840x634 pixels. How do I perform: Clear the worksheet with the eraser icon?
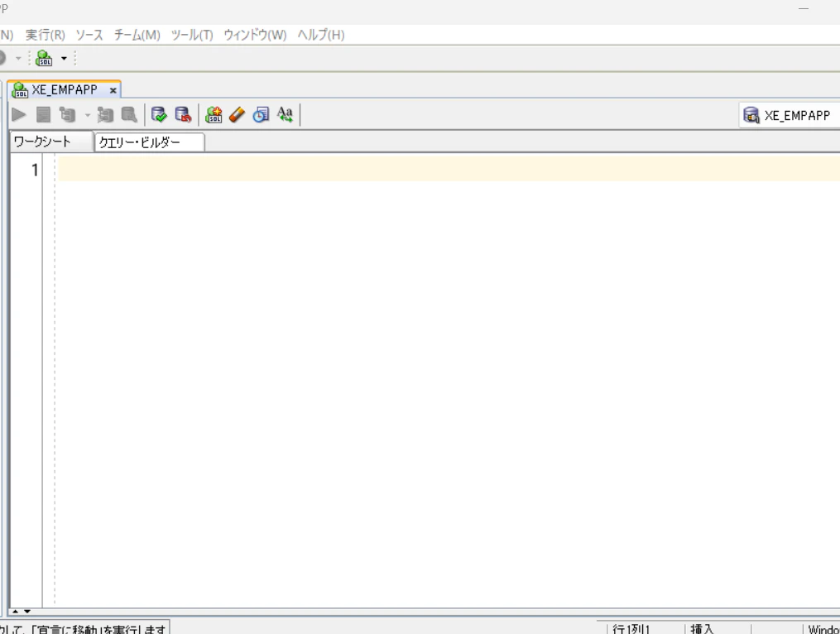(237, 114)
